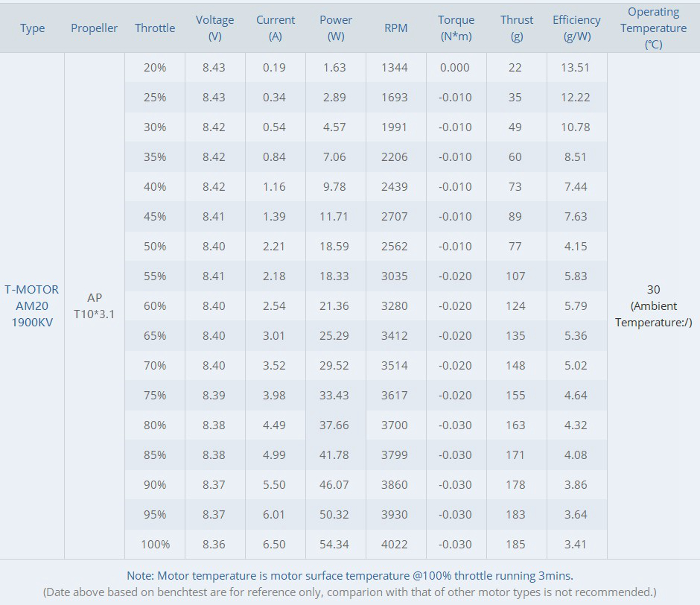Click the Type column header
700x605 pixels.
point(32,28)
